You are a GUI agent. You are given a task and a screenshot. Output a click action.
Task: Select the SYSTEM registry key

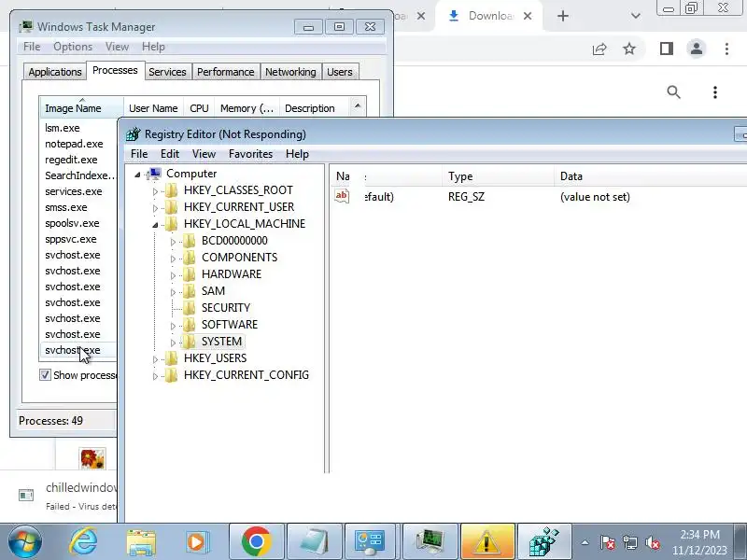(221, 342)
